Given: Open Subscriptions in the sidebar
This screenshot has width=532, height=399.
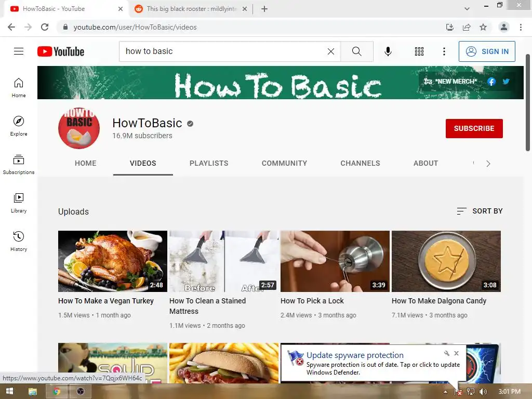Looking at the screenshot, I should [19, 164].
